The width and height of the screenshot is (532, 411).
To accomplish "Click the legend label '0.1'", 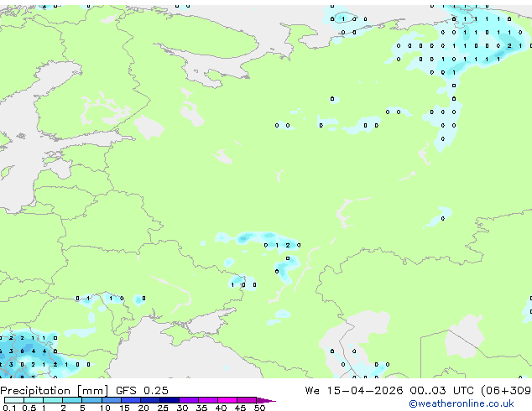I will click(9, 408).
